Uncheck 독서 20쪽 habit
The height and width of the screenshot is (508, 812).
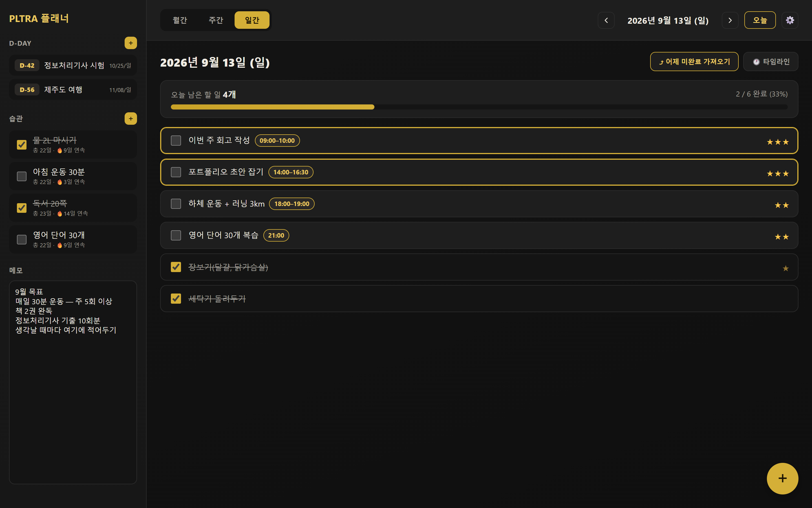(x=22, y=208)
